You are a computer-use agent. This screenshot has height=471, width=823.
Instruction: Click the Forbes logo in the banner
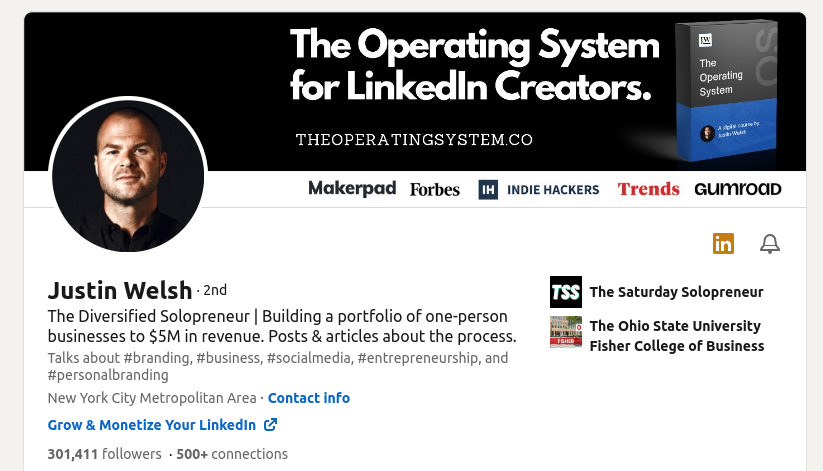435,190
